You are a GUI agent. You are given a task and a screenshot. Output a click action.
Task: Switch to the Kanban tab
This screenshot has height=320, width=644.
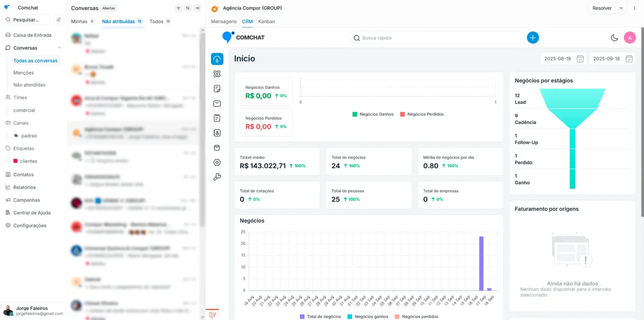tap(266, 21)
